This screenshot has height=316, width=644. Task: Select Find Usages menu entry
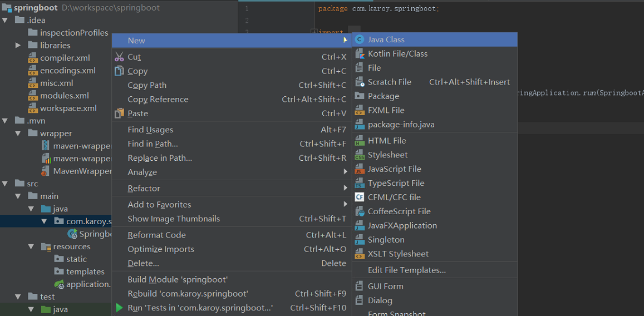[232, 130]
